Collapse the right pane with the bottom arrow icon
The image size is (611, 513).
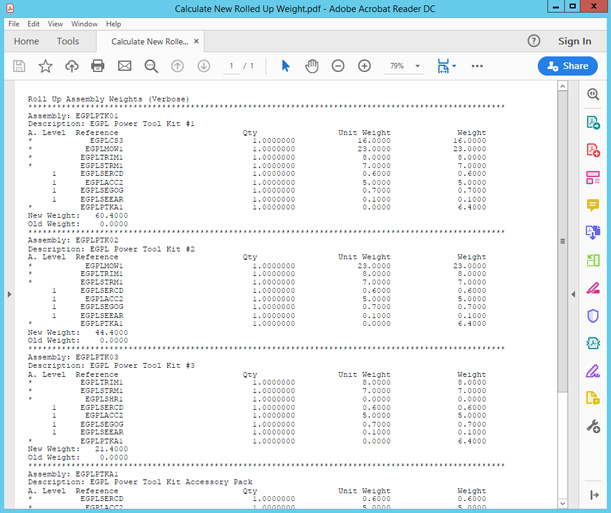click(594, 495)
